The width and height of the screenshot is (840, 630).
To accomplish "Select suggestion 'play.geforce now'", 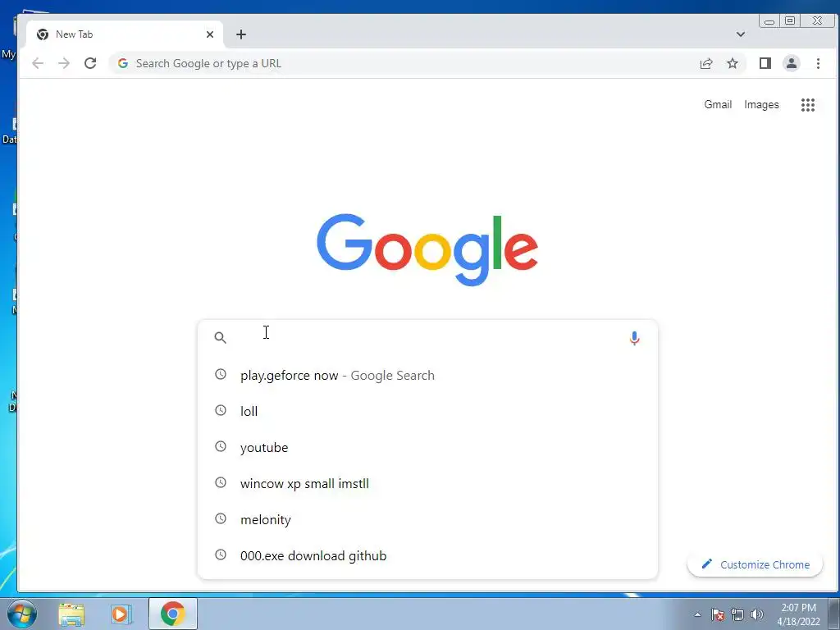I will tap(427, 375).
